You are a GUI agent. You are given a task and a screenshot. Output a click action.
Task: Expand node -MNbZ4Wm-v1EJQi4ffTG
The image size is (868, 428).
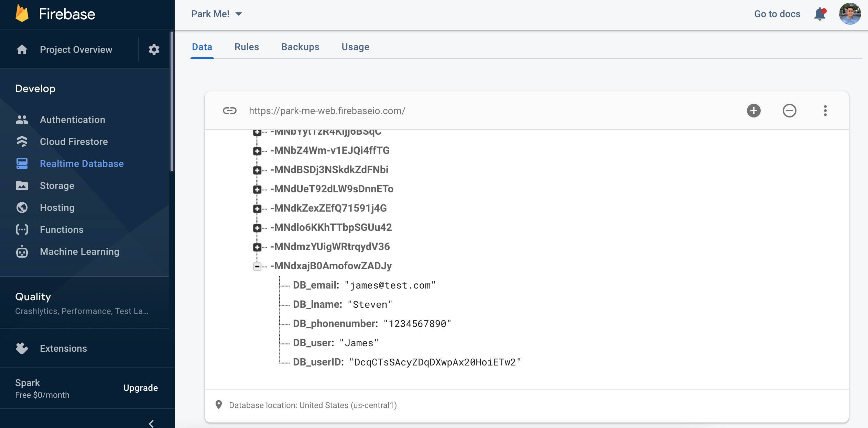257,151
